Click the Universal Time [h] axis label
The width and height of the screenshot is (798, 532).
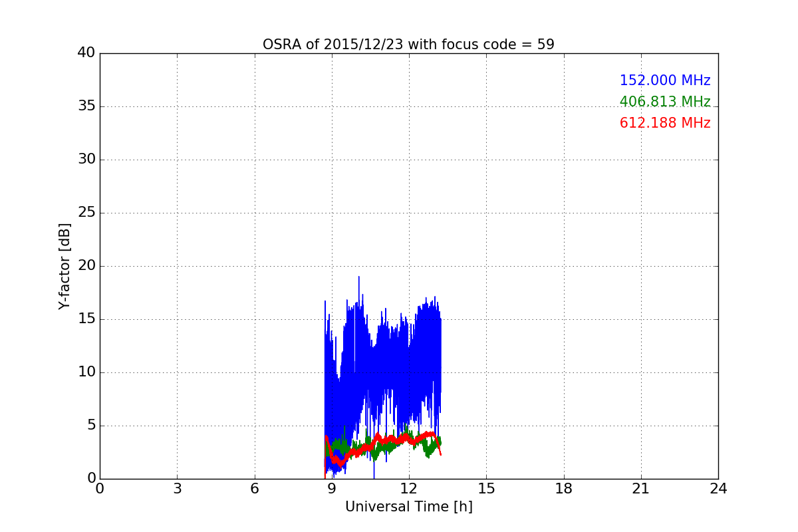408,507
